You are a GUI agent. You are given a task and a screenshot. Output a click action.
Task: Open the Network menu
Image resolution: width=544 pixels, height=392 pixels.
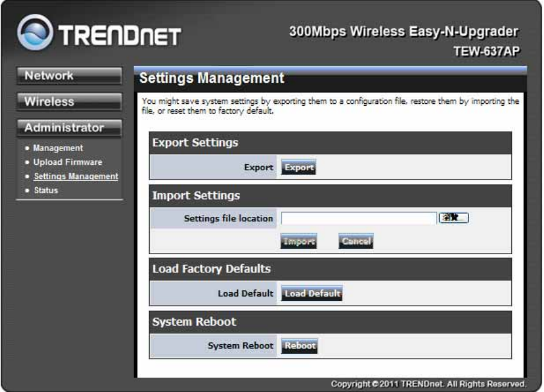pos(69,76)
